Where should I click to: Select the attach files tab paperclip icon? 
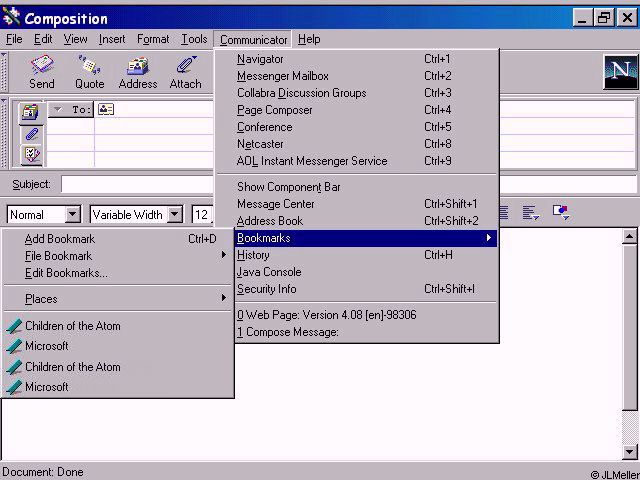[31, 134]
